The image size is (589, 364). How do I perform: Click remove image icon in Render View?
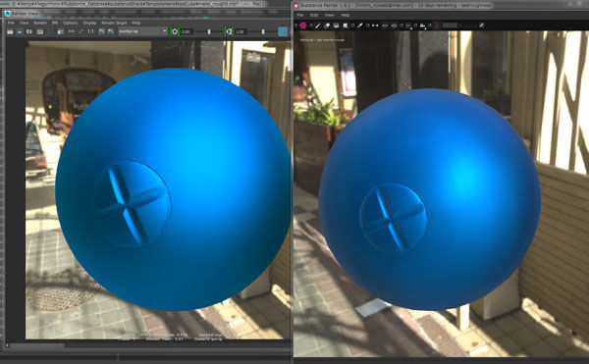coord(111,32)
